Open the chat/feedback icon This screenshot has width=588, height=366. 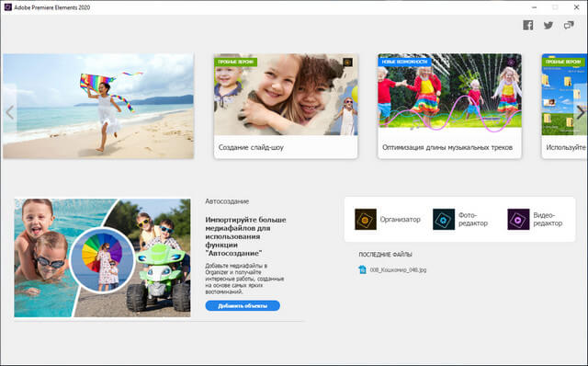(x=569, y=25)
